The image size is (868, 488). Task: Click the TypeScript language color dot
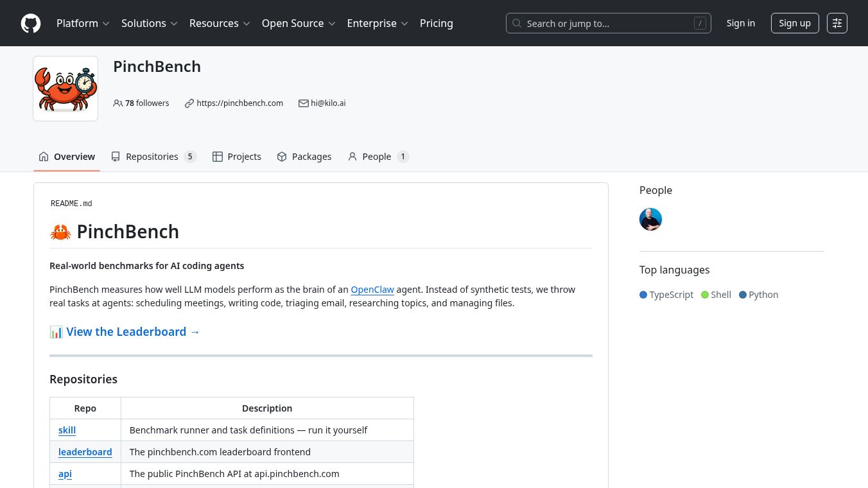pos(643,295)
